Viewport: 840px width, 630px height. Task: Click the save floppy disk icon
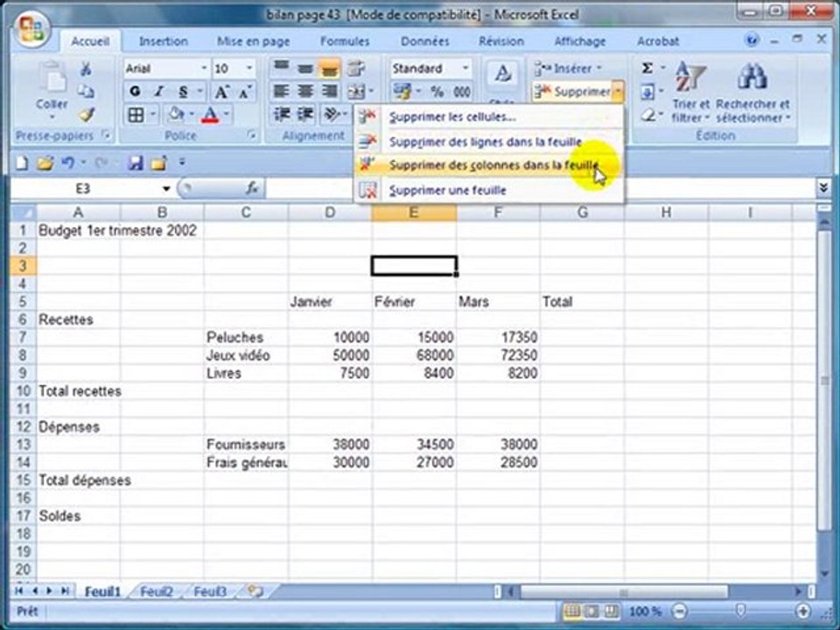(135, 163)
